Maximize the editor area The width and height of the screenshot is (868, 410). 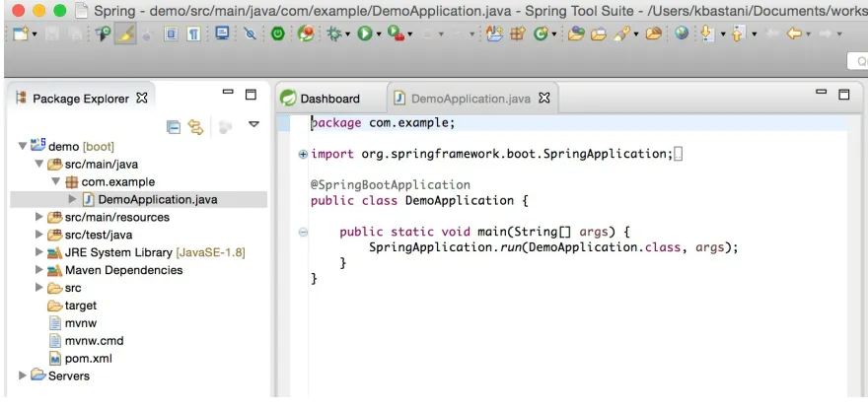tap(844, 95)
